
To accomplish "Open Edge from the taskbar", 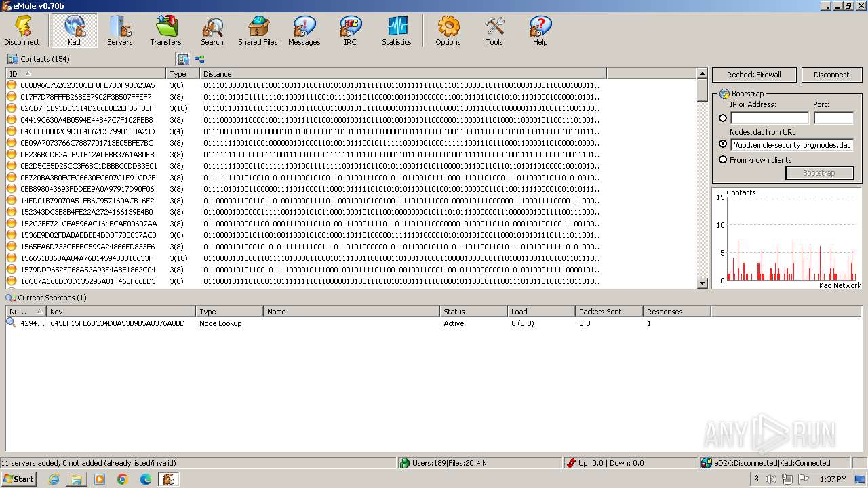I will click(146, 479).
